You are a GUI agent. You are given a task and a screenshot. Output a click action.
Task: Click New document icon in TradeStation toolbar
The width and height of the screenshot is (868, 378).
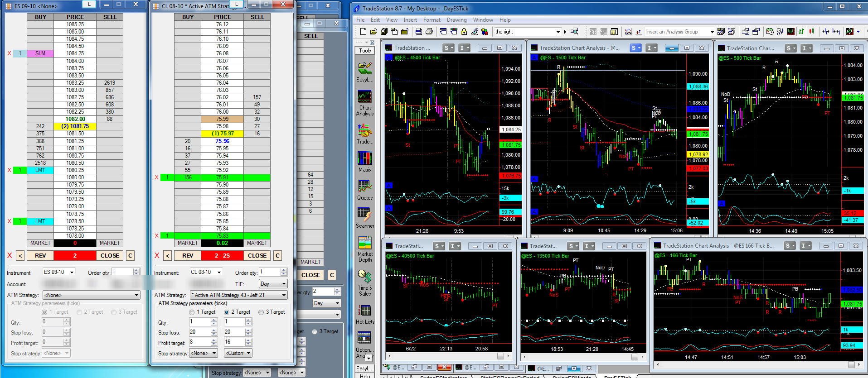(363, 32)
